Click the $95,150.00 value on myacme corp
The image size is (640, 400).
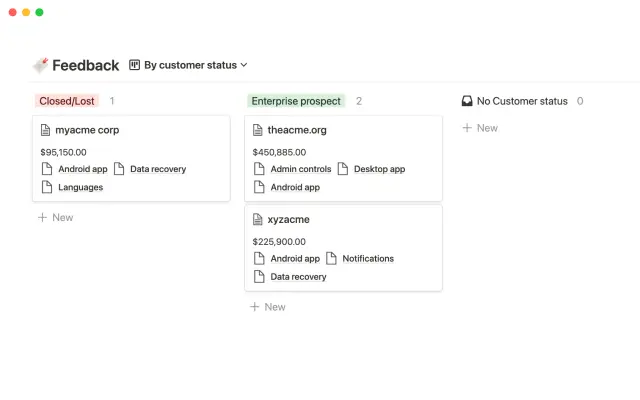[63, 152]
